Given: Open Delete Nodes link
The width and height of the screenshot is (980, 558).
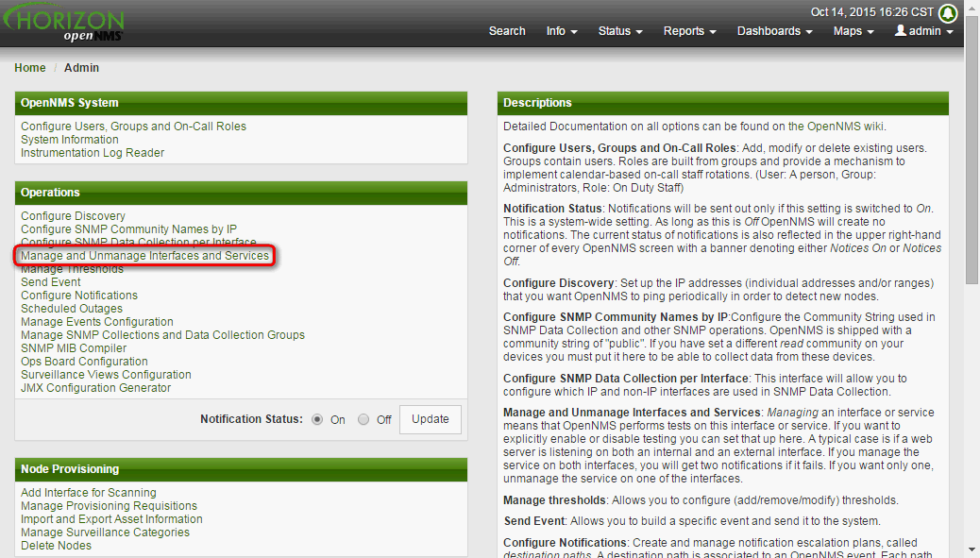Looking at the screenshot, I should [56, 545].
